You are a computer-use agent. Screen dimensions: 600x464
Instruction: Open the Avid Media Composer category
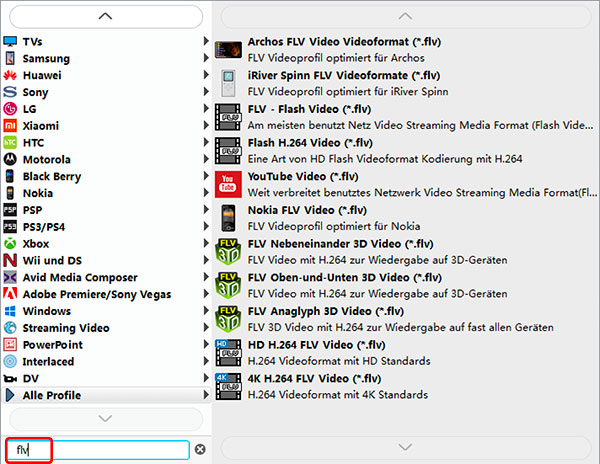pos(106,277)
